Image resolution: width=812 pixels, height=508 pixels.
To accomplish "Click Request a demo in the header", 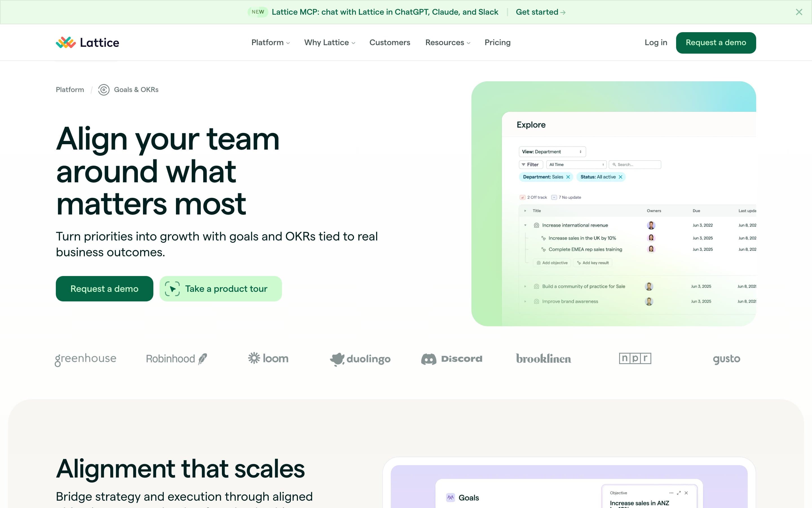I will (x=716, y=43).
